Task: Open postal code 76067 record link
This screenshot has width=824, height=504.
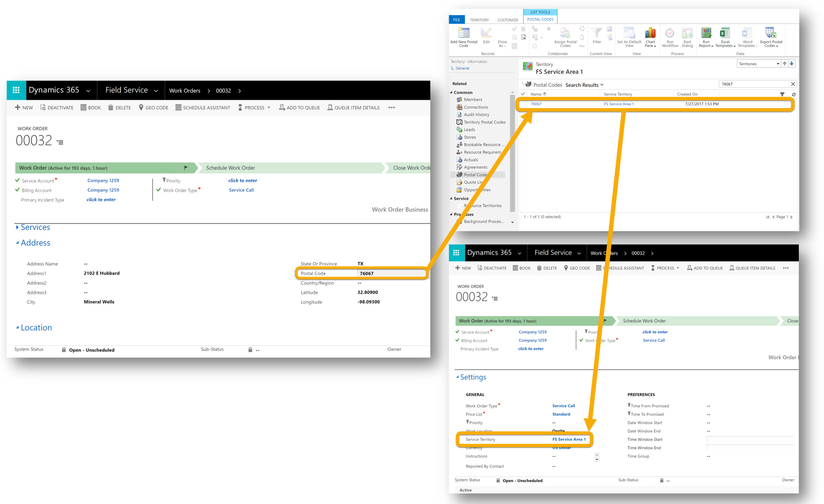Action: (536, 104)
